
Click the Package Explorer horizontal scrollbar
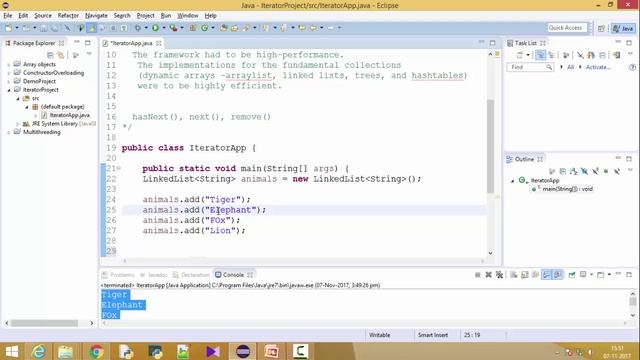(44, 323)
